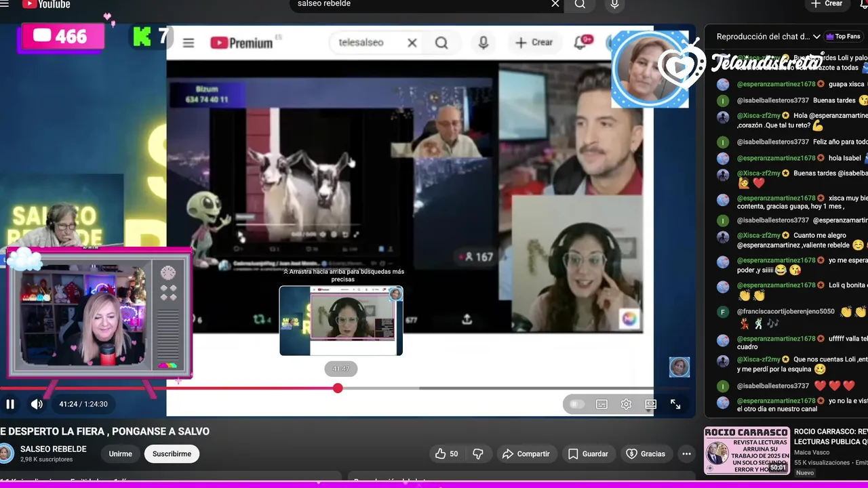868x488 pixels.
Task: Send a Gracias super thanks
Action: [646, 453]
